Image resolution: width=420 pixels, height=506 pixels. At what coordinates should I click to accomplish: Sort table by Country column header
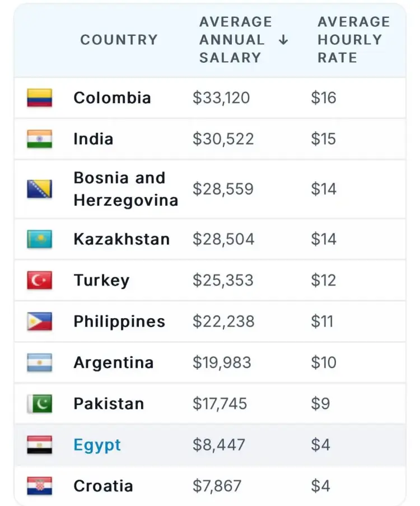pyautogui.click(x=119, y=40)
